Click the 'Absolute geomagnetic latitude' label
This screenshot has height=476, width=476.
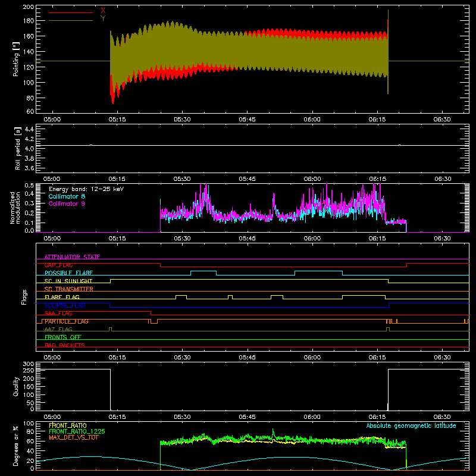[411, 425]
